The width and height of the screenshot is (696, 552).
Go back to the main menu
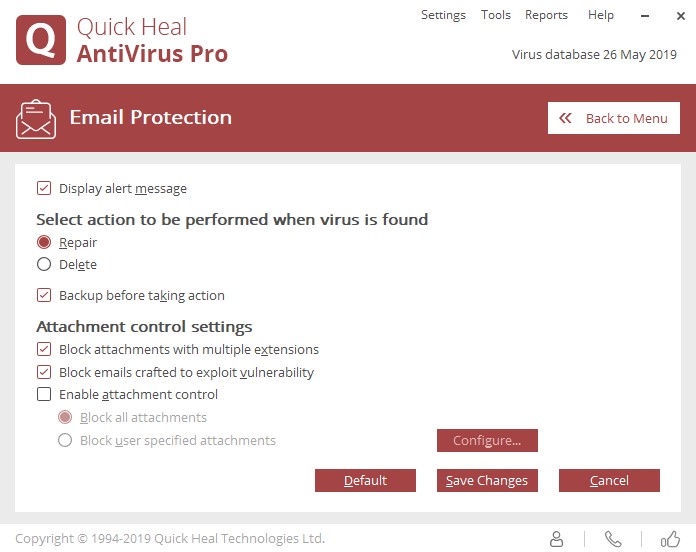[614, 118]
